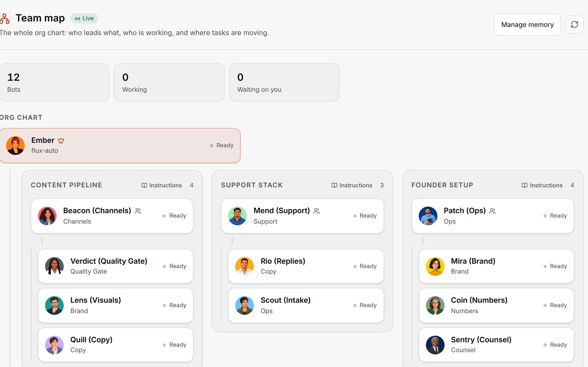This screenshot has height=367, width=588.
Task: Click the Mira (Brand) name
Action: pos(473,261)
